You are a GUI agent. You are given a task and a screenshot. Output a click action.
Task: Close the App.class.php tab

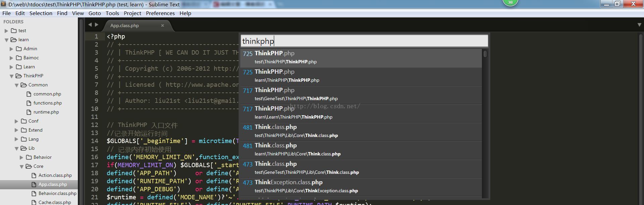[x=162, y=25]
